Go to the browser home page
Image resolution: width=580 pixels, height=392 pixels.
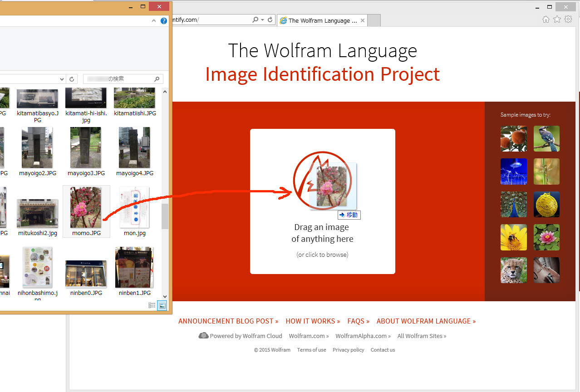546,20
